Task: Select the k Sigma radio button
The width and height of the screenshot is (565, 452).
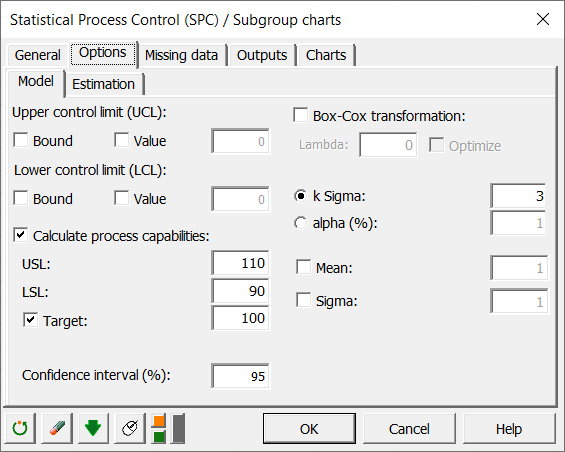Action: 301,196
